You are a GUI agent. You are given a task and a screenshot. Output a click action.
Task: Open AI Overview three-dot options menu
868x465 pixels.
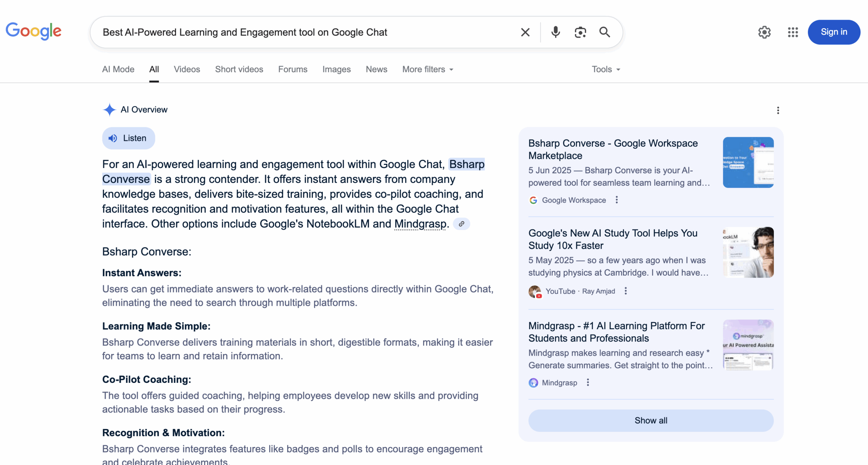click(778, 110)
